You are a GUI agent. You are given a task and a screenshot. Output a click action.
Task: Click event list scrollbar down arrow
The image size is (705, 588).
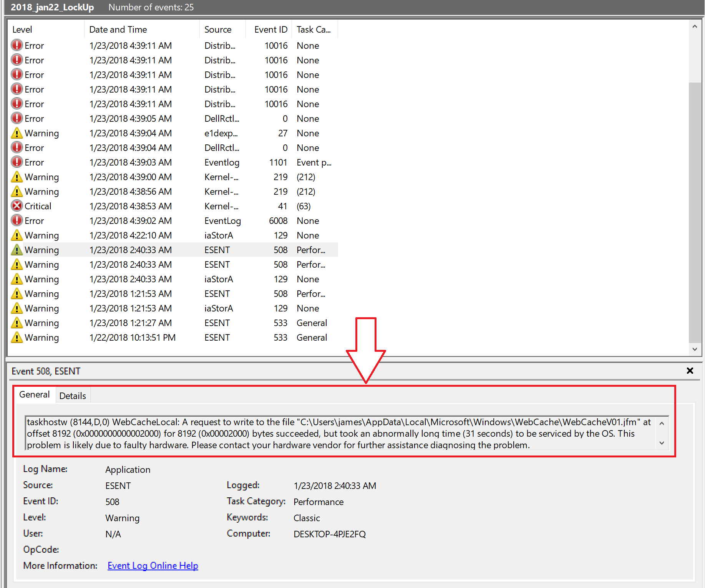click(x=695, y=349)
